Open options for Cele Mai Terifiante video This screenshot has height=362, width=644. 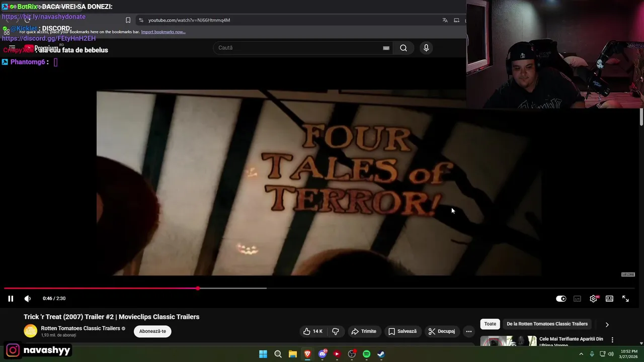point(612,340)
